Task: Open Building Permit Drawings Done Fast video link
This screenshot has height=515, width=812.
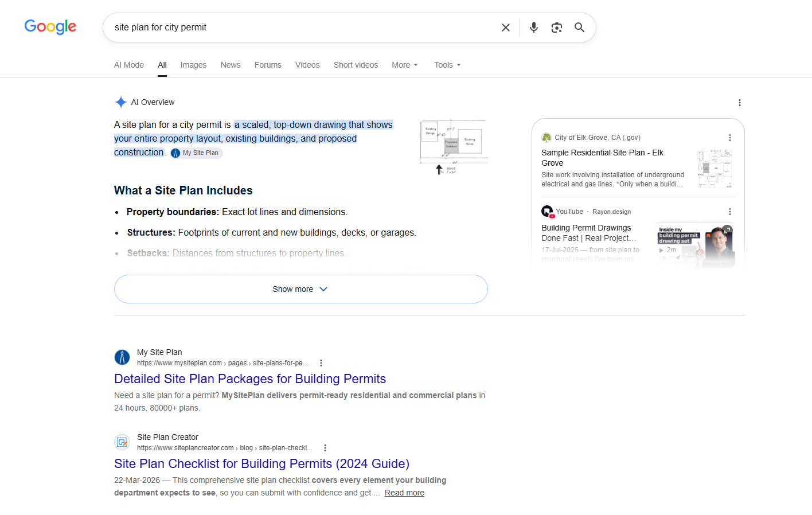Action: pos(589,233)
